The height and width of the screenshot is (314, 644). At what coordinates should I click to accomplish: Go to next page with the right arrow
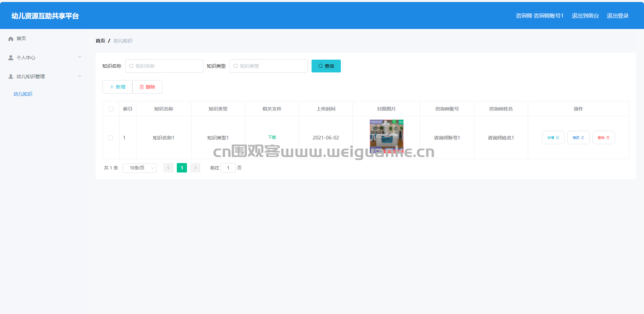point(195,168)
